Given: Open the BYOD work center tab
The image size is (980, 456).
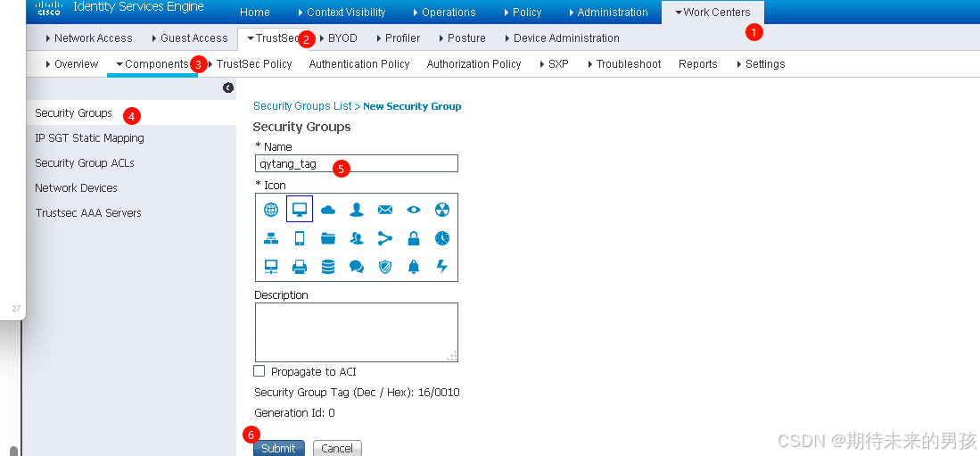Looking at the screenshot, I should 338,38.
